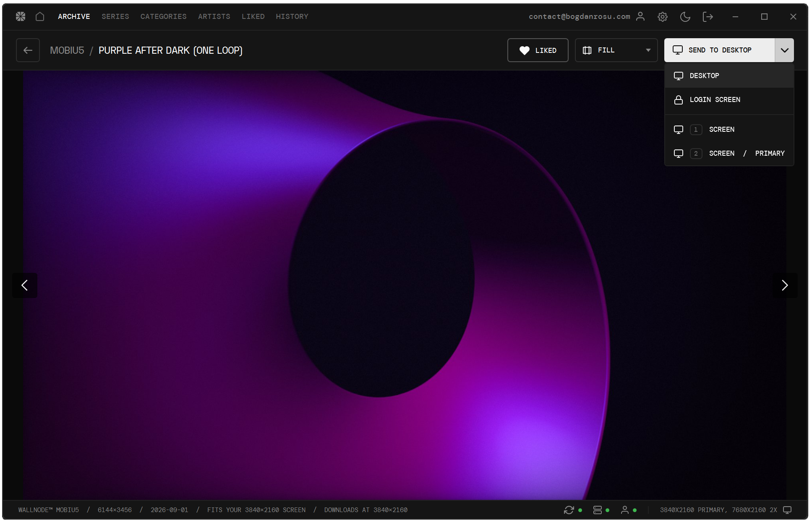This screenshot has width=812, height=523.
Task: Click the Send to Desktop button
Action: 720,50
